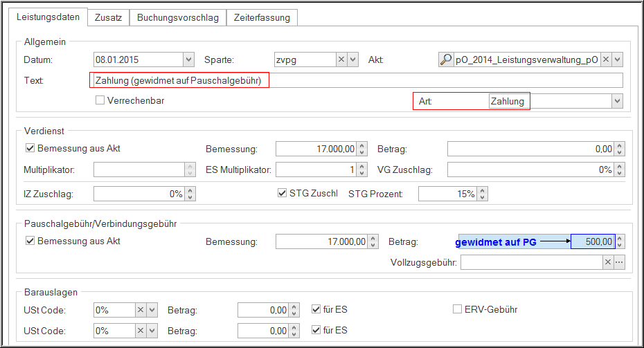Toggle the Verrechenbar checkbox
Image resolution: width=644 pixels, height=348 pixels.
click(100, 100)
